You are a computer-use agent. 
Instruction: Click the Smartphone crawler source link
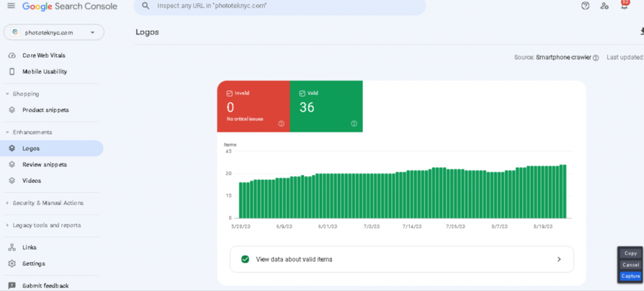563,58
